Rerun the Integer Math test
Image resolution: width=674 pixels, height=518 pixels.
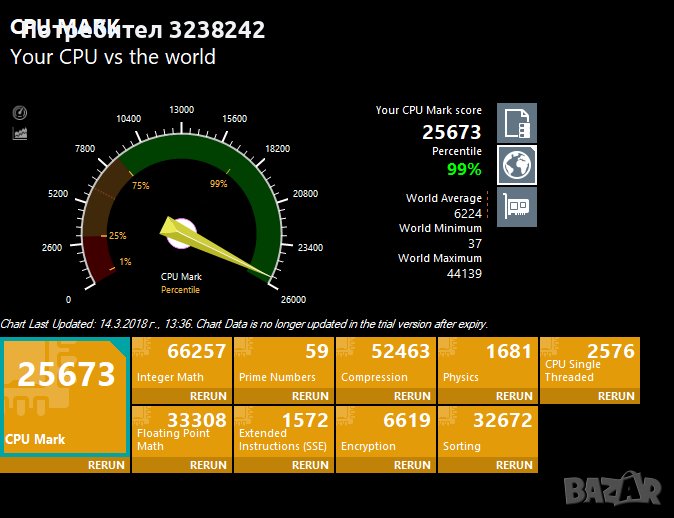click(x=208, y=396)
